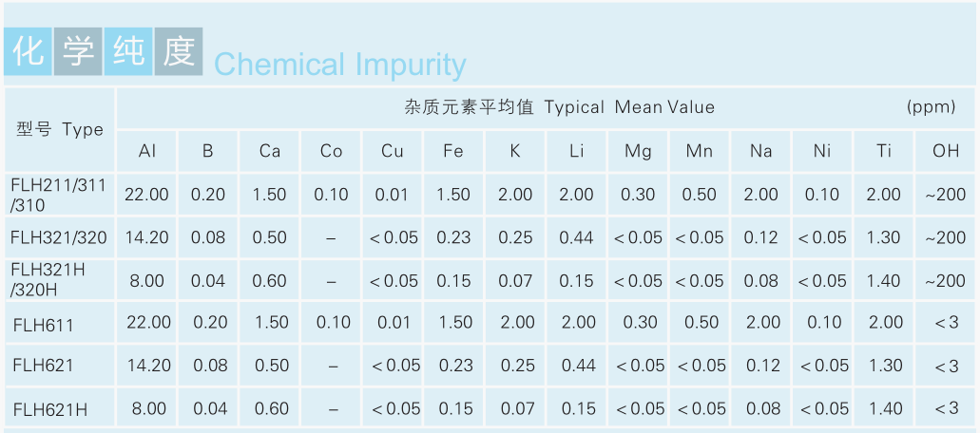The height and width of the screenshot is (433, 980).
Task: Click the Fe column header
Action: click(x=453, y=152)
